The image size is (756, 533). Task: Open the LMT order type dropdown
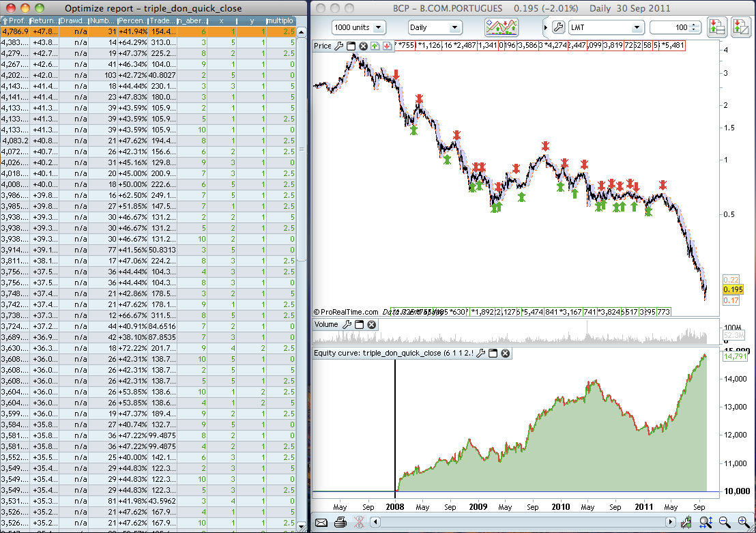607,27
